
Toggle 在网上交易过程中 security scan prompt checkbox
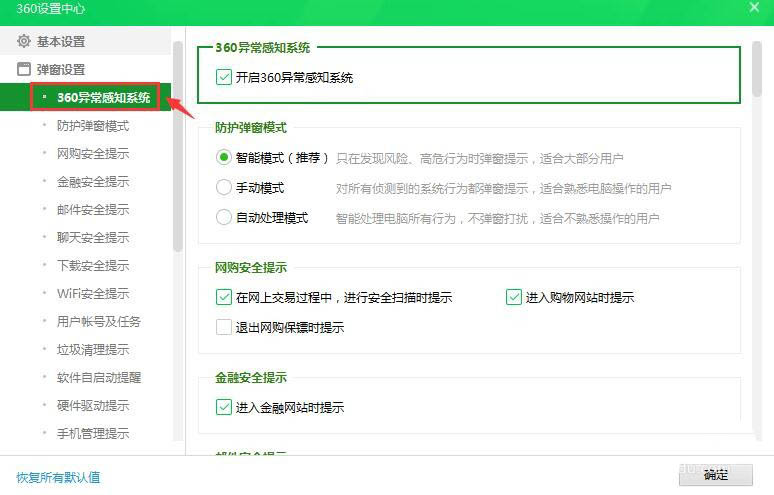[x=224, y=297]
